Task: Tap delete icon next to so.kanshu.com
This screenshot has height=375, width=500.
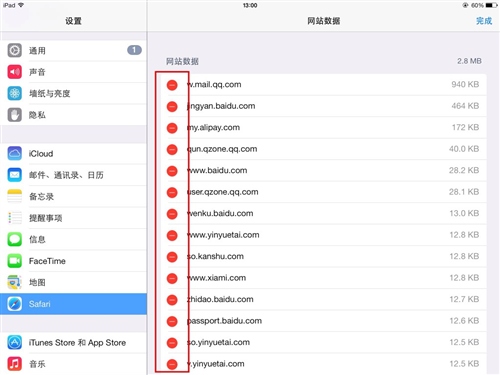Action: click(x=172, y=257)
